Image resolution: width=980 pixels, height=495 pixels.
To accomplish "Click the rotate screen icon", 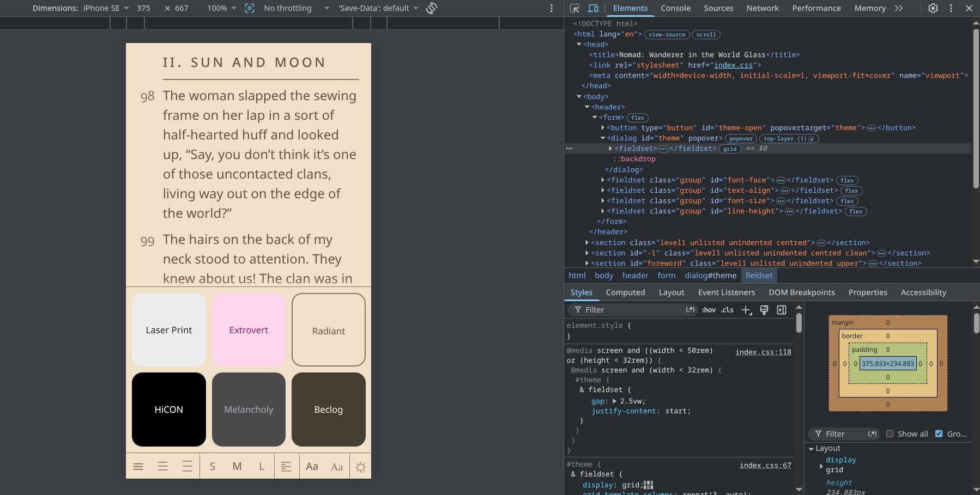I will click(x=432, y=8).
